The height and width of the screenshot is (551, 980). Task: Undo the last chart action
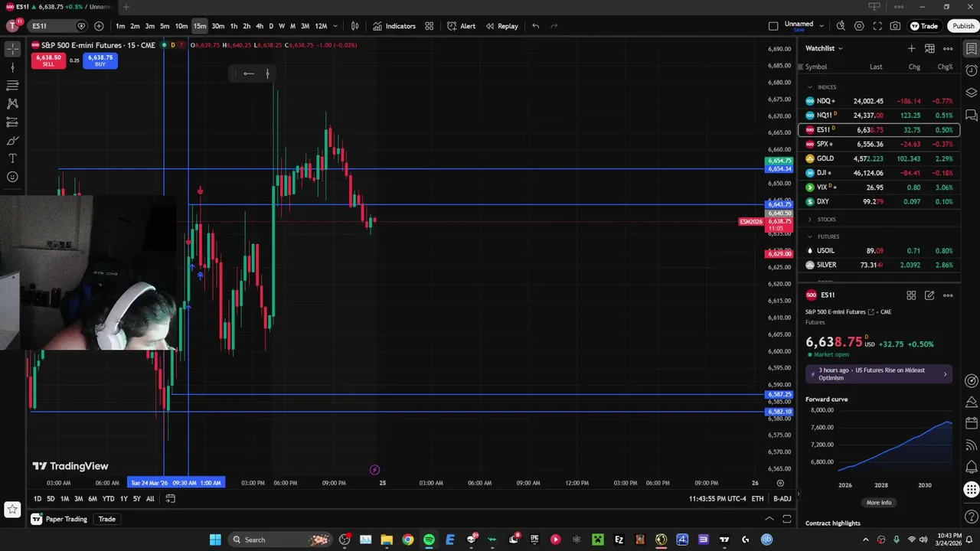[536, 26]
